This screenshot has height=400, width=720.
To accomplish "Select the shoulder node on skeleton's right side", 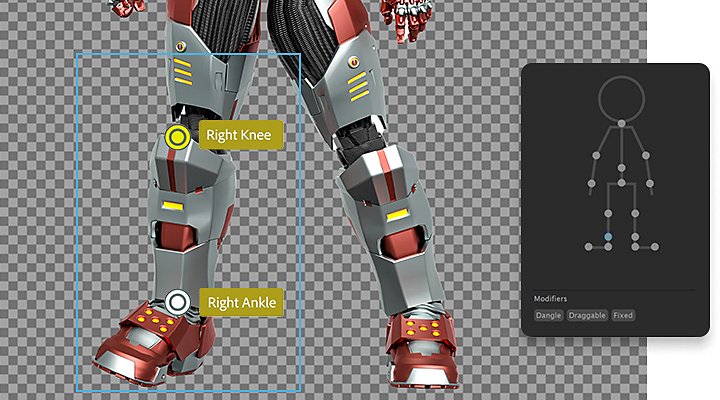I will [x=646, y=156].
